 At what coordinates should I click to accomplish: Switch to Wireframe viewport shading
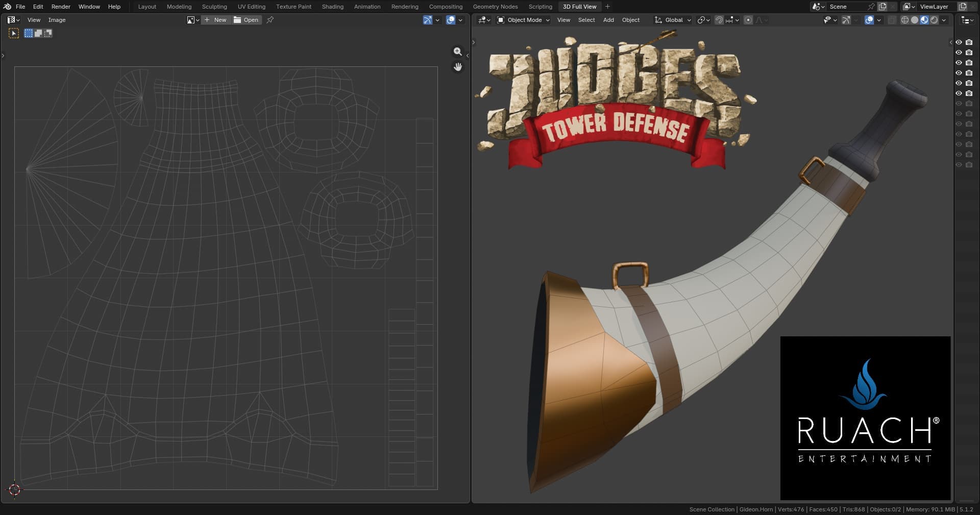tap(905, 20)
